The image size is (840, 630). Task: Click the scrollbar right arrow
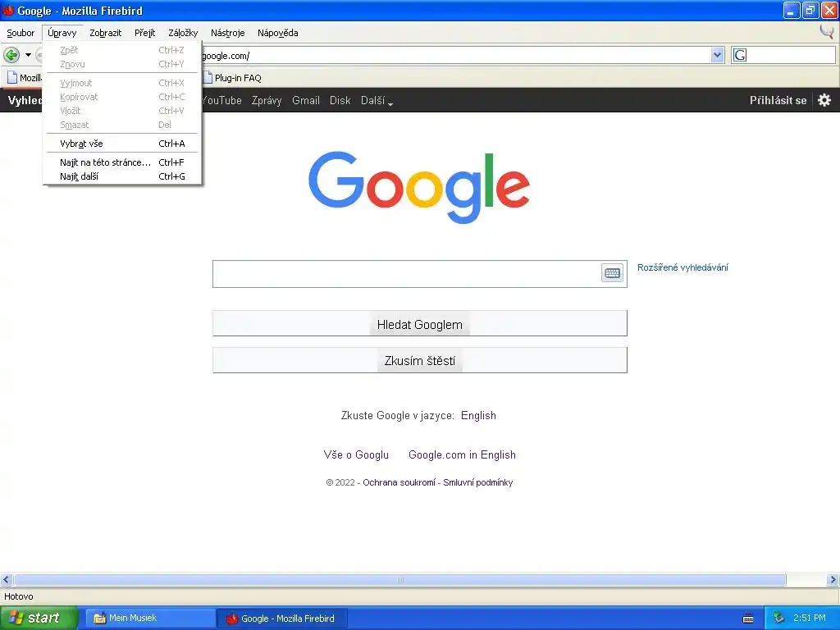(833, 580)
